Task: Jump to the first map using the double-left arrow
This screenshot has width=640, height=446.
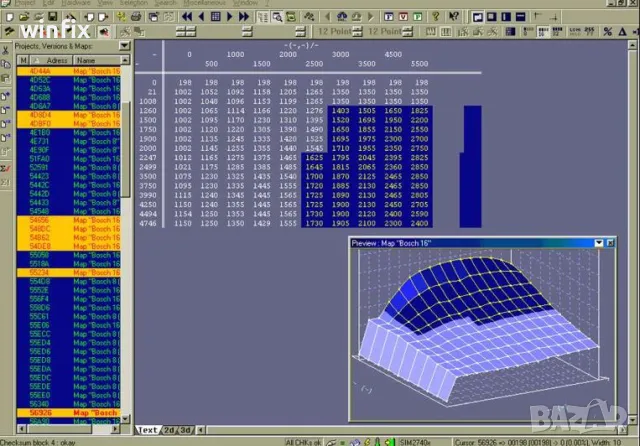Action: (187, 17)
